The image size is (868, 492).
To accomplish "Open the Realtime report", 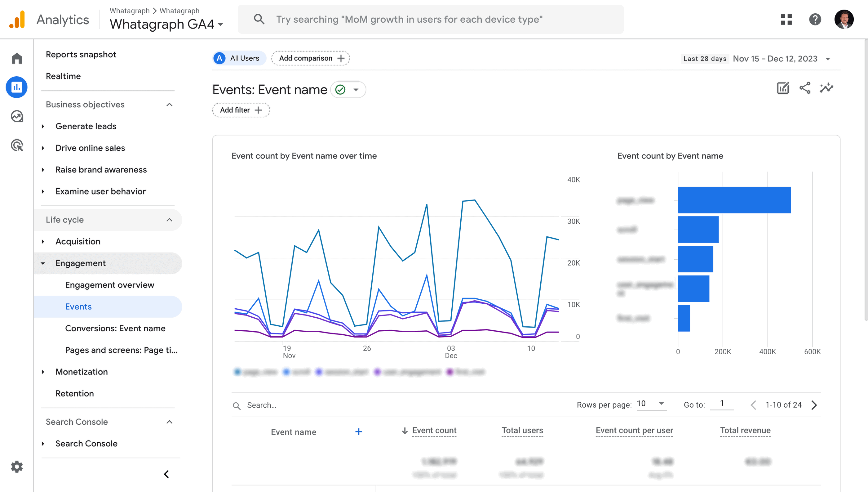I will click(x=63, y=76).
